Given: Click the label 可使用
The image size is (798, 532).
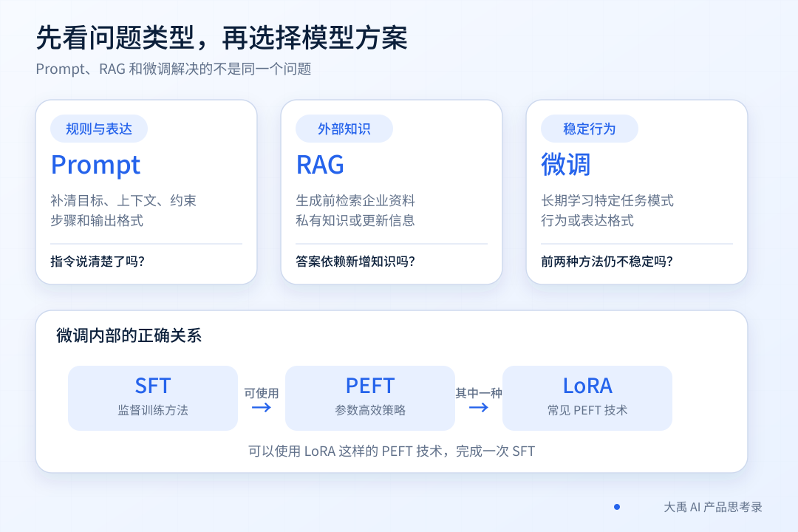Looking at the screenshot, I should 261,393.
